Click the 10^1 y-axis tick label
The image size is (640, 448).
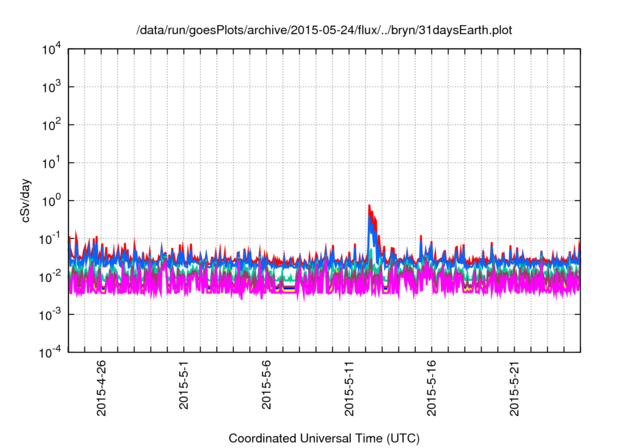52,162
